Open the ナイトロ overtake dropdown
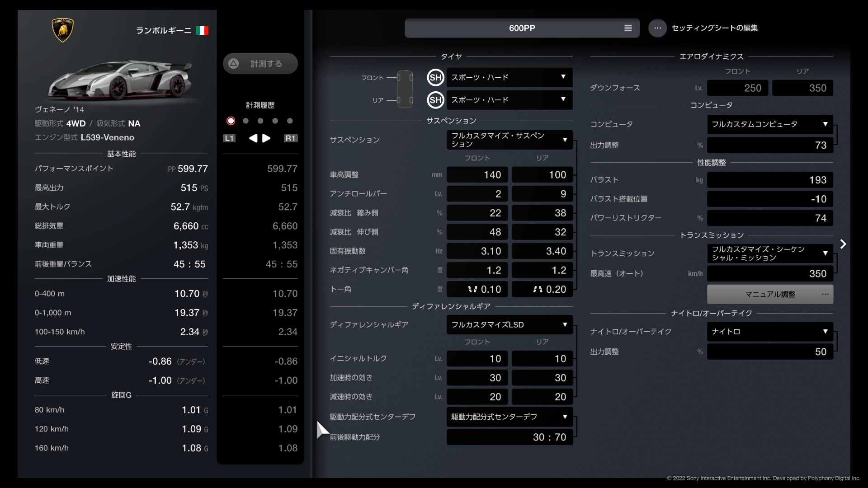The image size is (868, 488). tap(769, 331)
